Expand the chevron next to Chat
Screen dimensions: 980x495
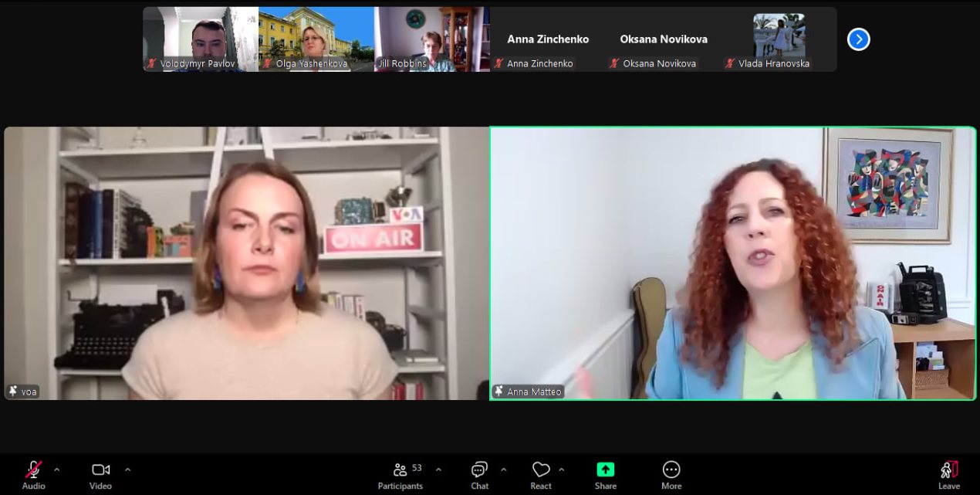[503, 470]
